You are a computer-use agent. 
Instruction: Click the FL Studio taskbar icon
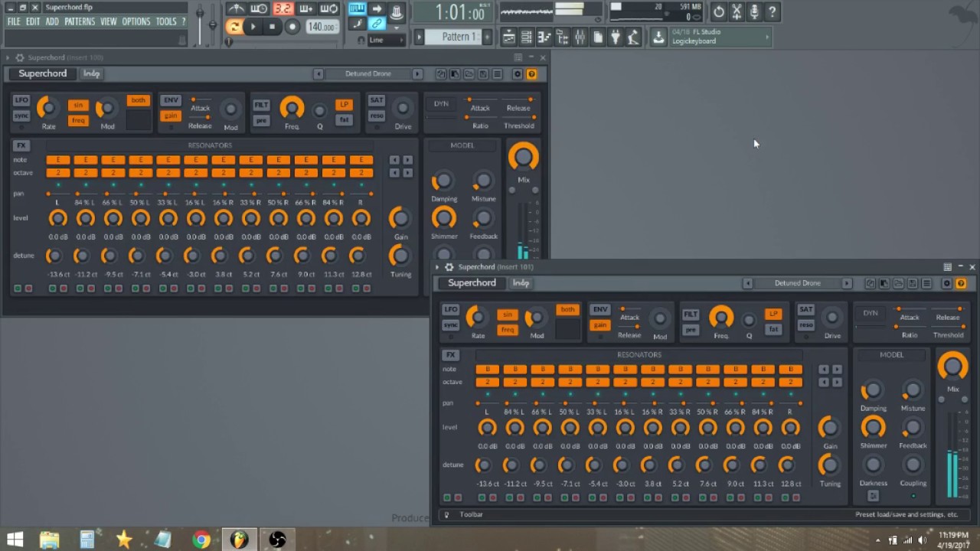tap(239, 540)
